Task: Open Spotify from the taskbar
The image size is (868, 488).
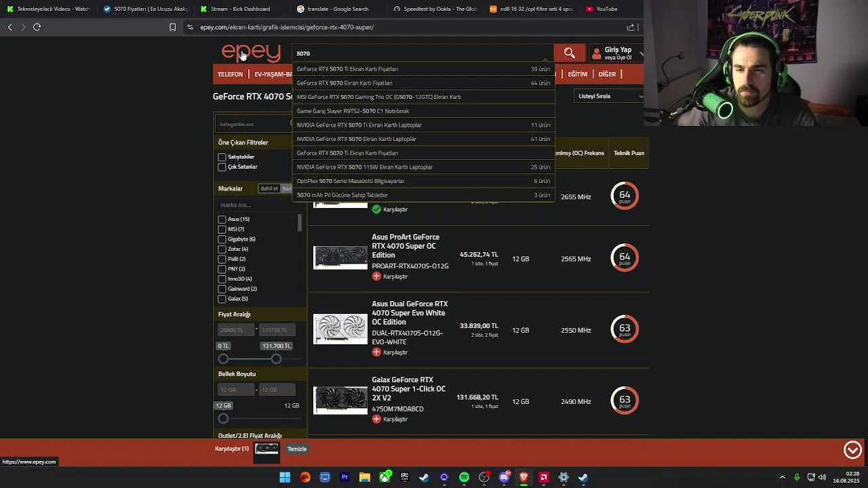Action: click(464, 477)
